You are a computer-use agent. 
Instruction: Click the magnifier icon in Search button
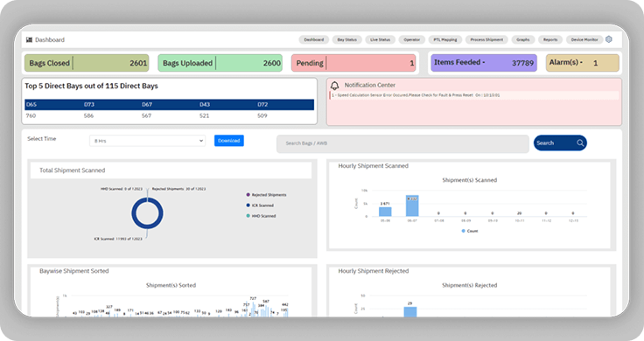(x=580, y=143)
